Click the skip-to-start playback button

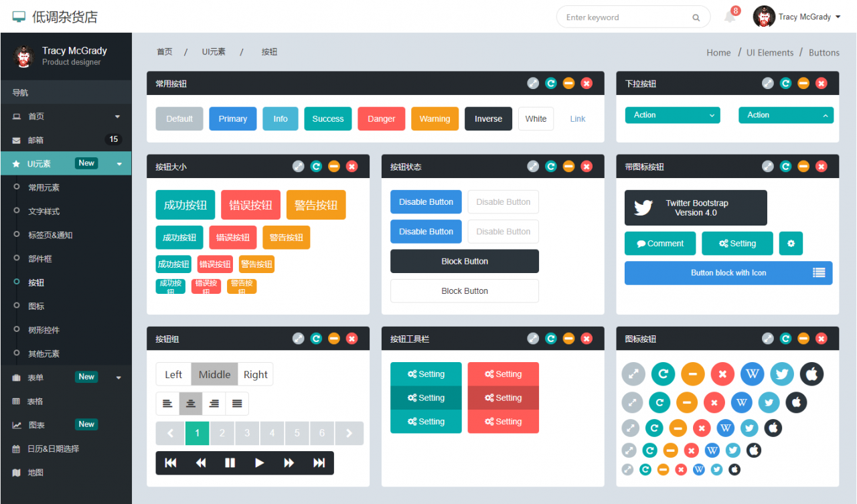point(171,463)
